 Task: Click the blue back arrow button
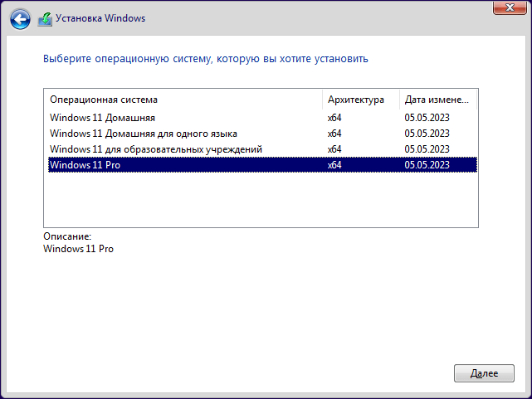pos(20,17)
